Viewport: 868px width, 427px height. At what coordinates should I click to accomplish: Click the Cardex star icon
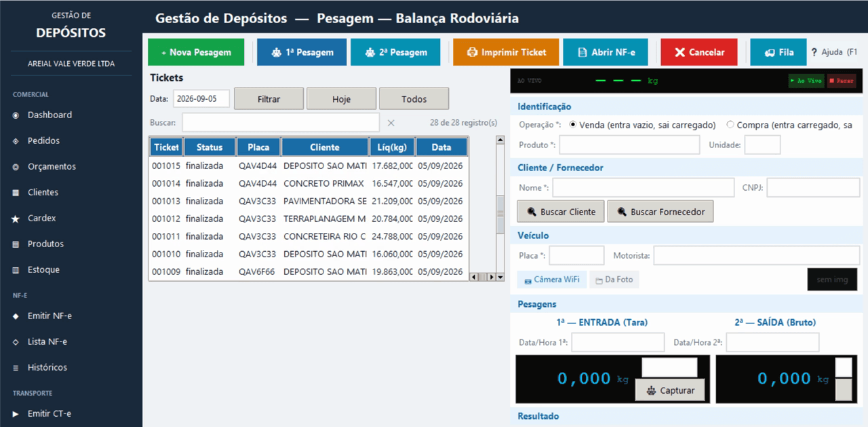(x=16, y=219)
